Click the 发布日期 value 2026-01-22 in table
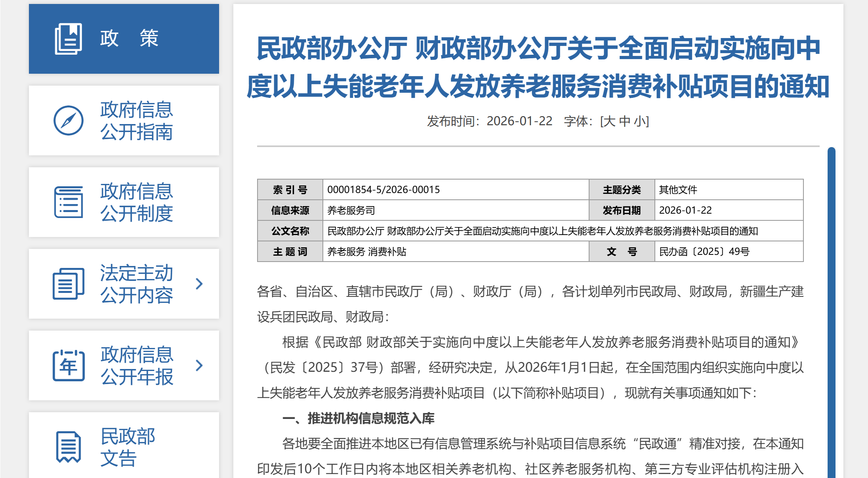This screenshot has width=868, height=478. [685, 210]
